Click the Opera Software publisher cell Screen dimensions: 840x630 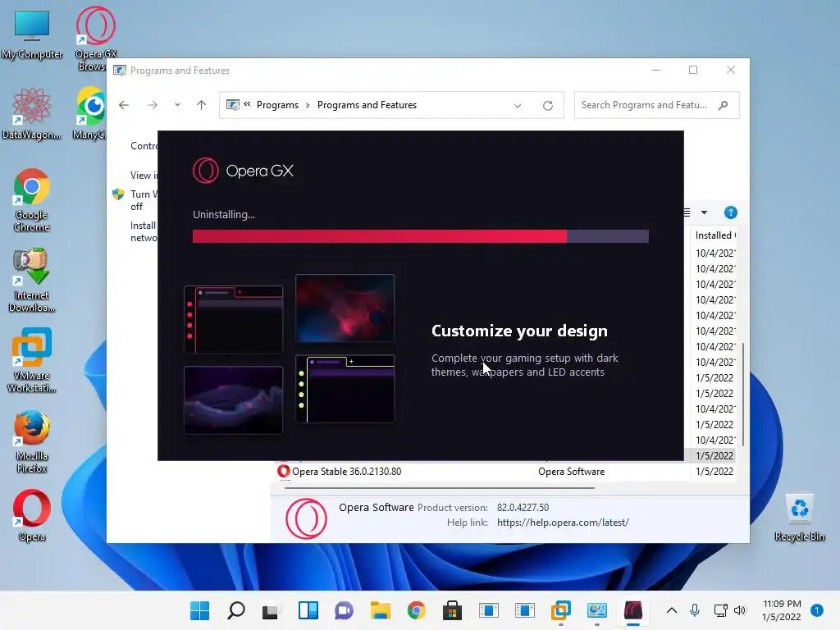[571, 472]
